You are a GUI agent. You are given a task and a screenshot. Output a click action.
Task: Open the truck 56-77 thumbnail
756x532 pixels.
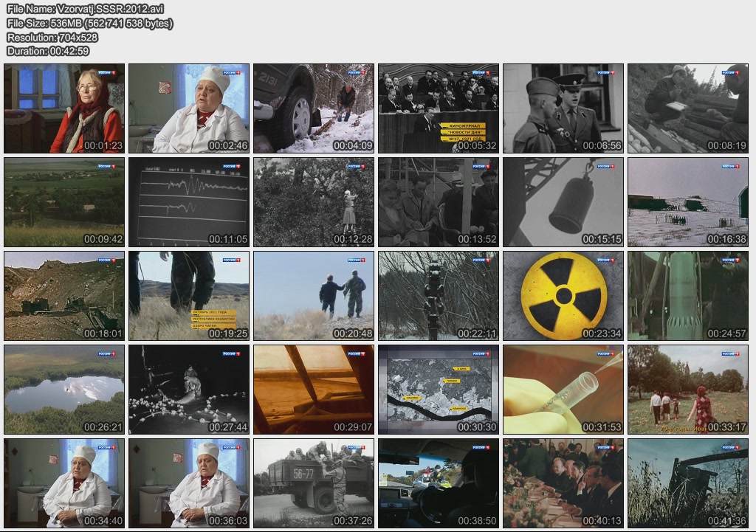pyautogui.click(x=314, y=483)
